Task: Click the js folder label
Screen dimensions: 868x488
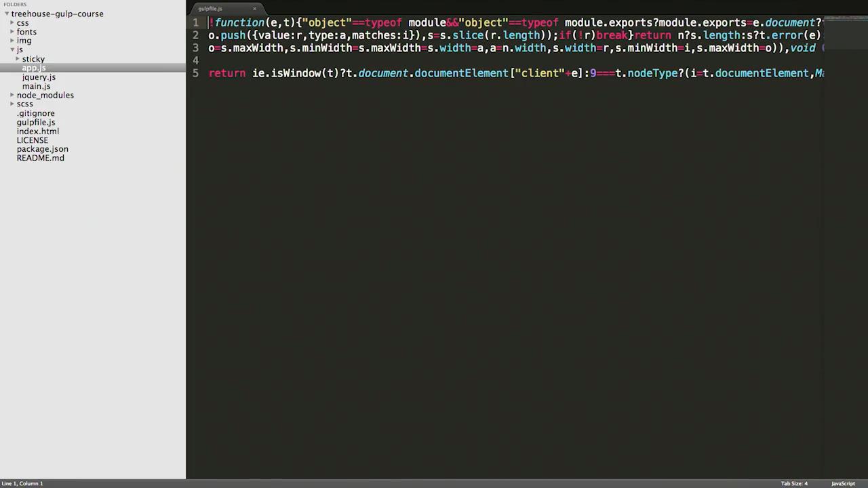Action: [x=20, y=49]
